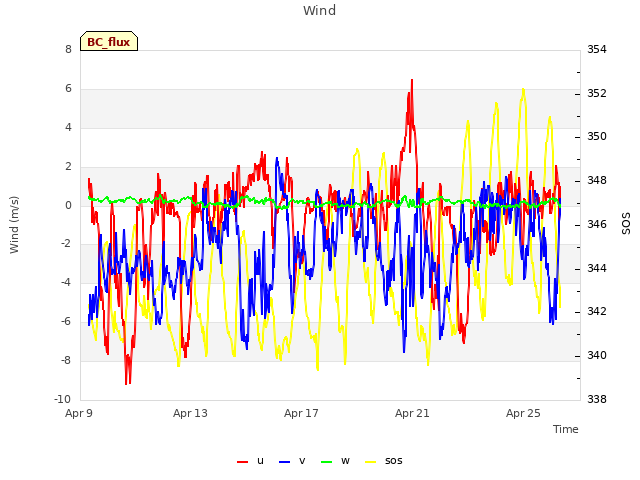This screenshot has width=640, height=480.
Task: Click the Apr 17 tick label
Action: pos(301,413)
